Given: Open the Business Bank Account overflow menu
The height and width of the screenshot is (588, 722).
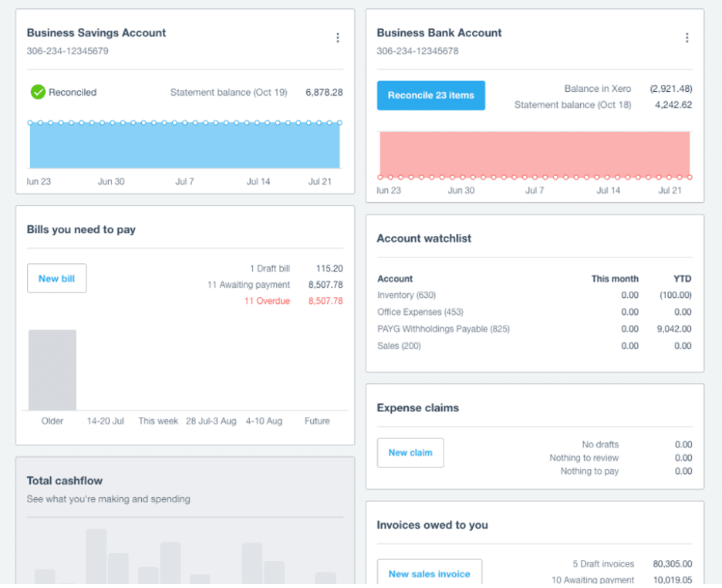Looking at the screenshot, I should 687,37.
